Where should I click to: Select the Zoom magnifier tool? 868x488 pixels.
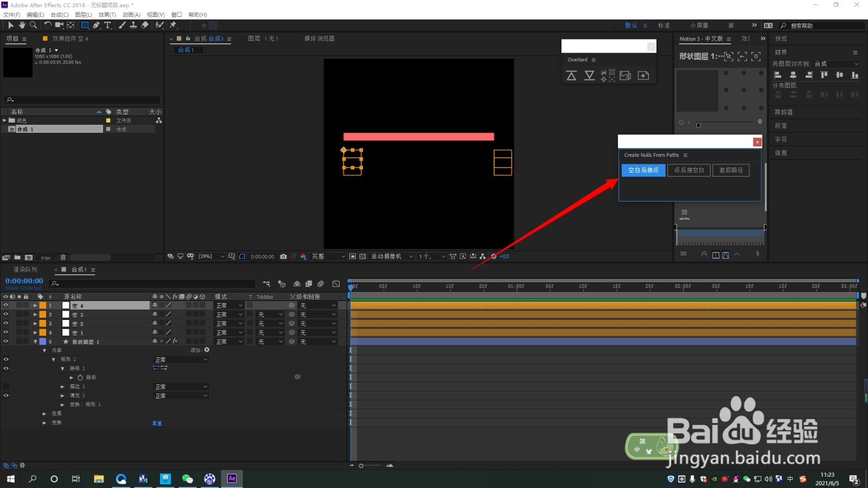pos(34,25)
